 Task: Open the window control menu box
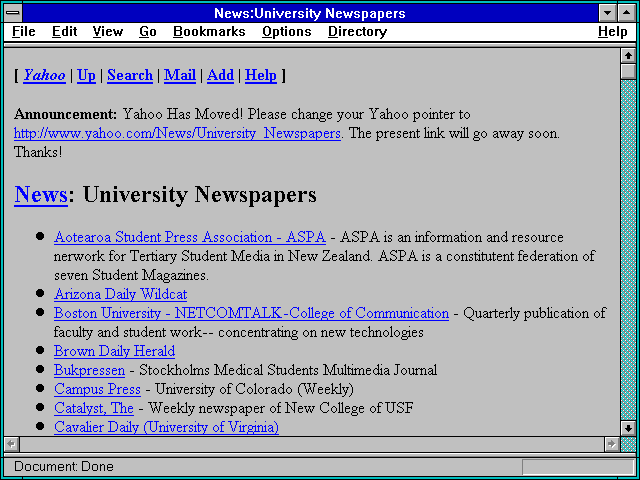point(13,13)
